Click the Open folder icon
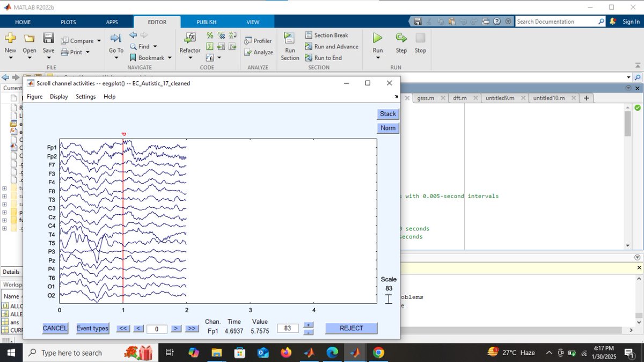 [x=30, y=38]
